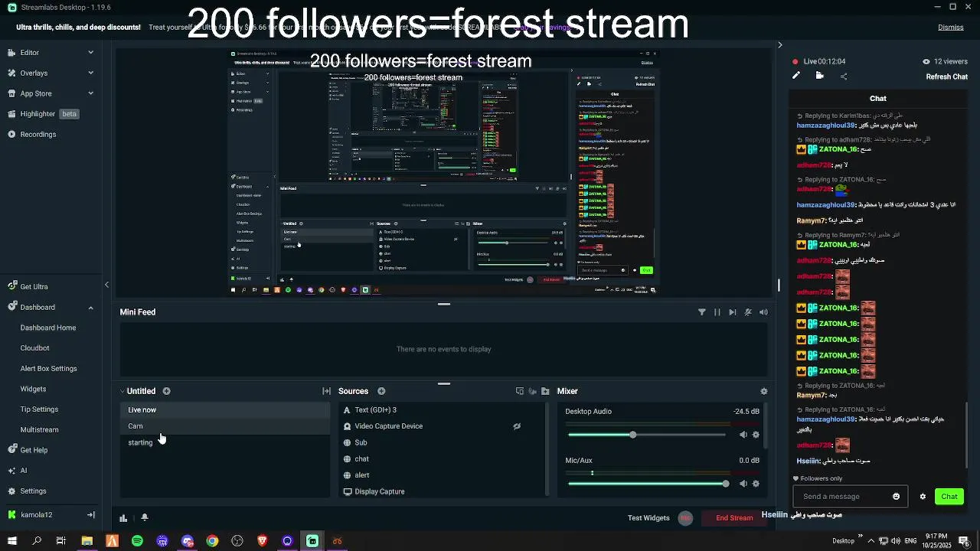980x551 pixels.
Task: Toggle visibility of Video Capture Device
Action: pos(517,426)
